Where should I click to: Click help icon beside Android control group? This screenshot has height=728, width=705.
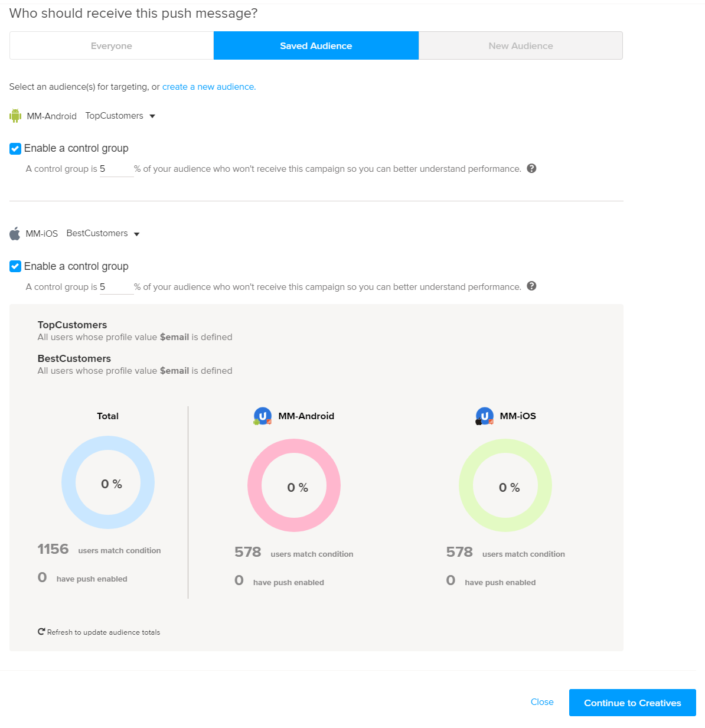(531, 168)
